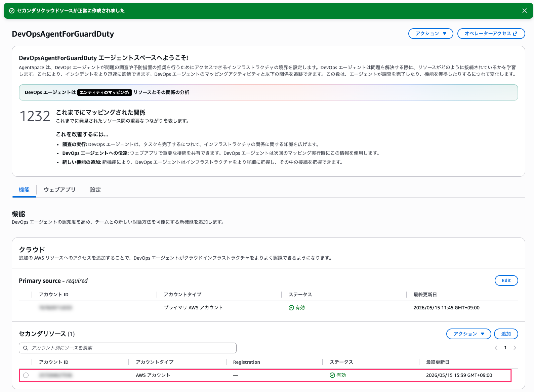
Task: Switch to the 設定 tab
Action: coord(95,190)
